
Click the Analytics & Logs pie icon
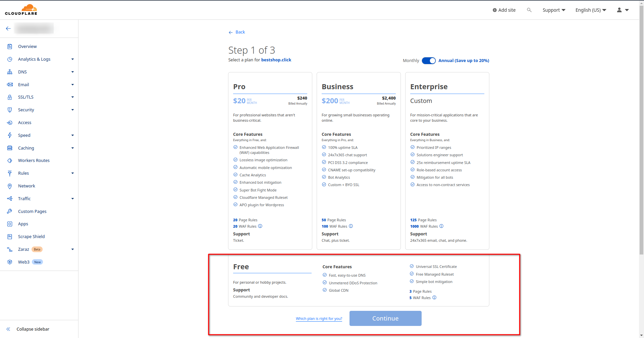click(x=10, y=59)
